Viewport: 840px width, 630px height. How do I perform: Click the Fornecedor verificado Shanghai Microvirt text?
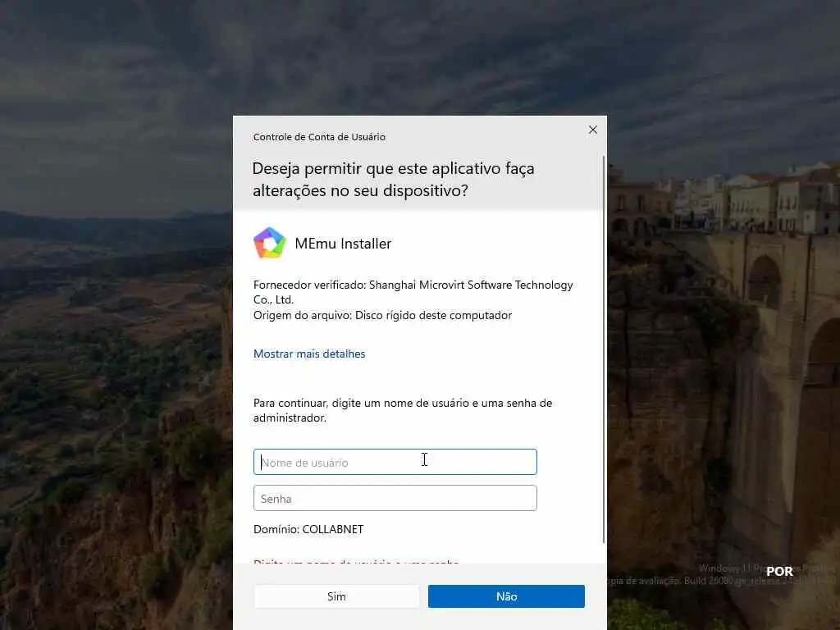coord(413,292)
